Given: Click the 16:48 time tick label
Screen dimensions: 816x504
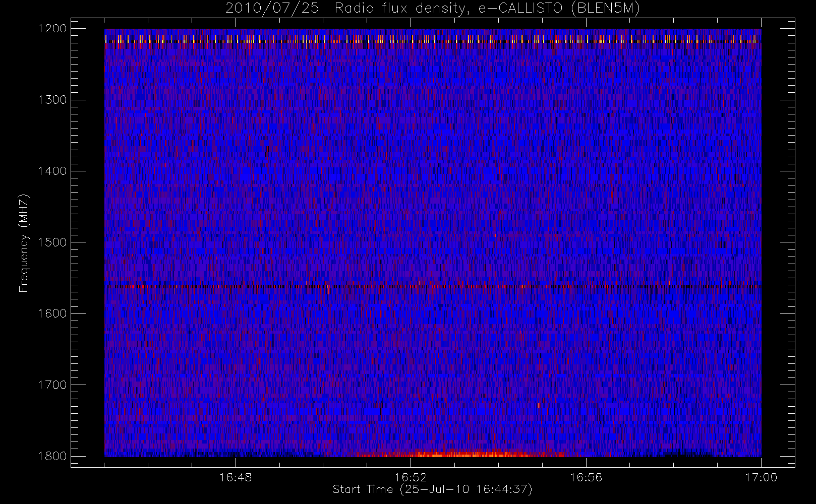Looking at the screenshot, I should coord(236,477).
